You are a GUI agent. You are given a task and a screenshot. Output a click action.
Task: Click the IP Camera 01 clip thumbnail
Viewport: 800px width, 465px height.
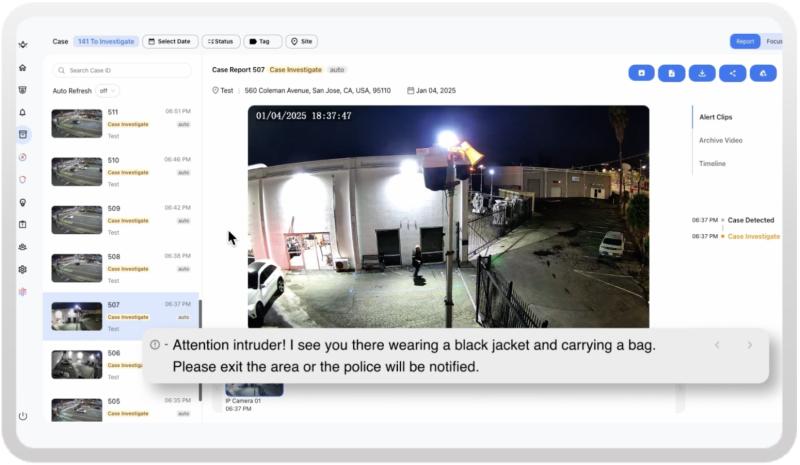click(x=254, y=389)
